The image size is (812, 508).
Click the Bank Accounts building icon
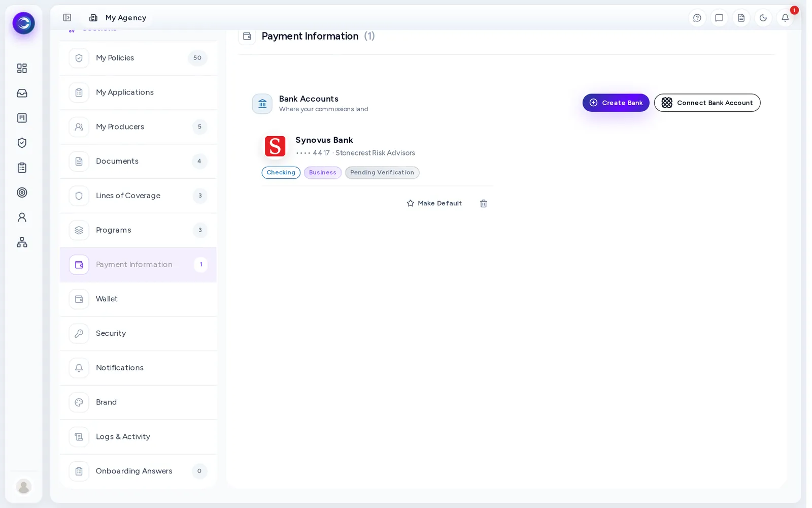point(262,104)
